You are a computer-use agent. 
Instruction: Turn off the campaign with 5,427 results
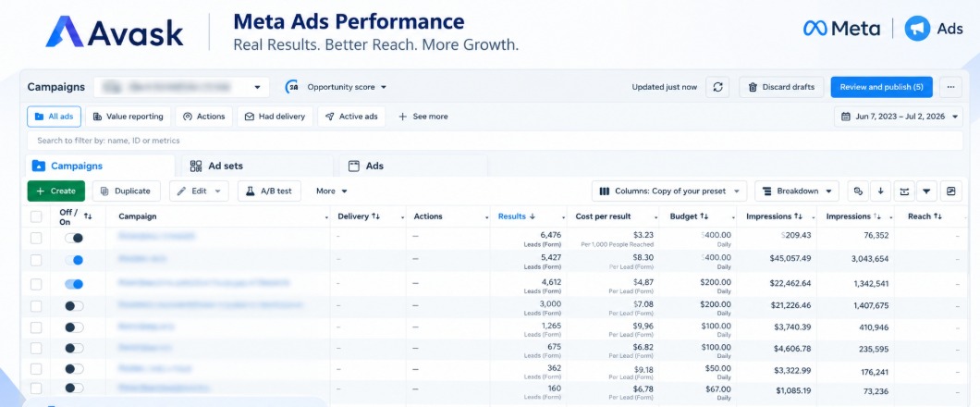click(74, 260)
